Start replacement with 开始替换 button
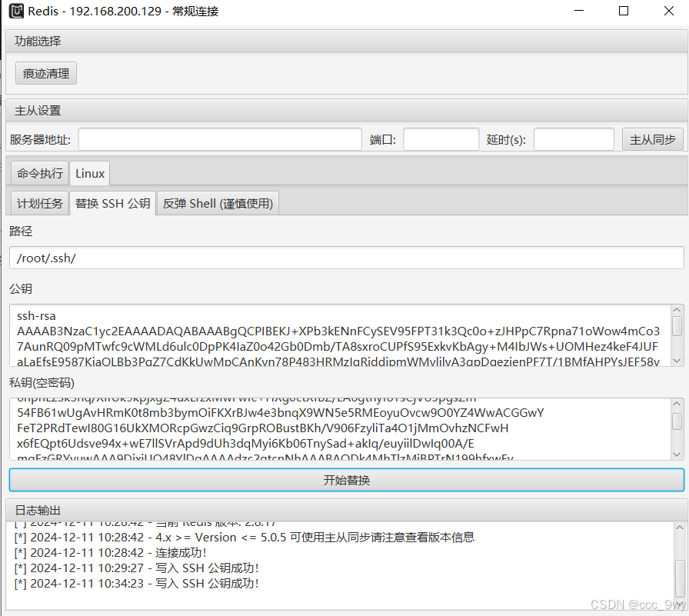 [x=346, y=480]
